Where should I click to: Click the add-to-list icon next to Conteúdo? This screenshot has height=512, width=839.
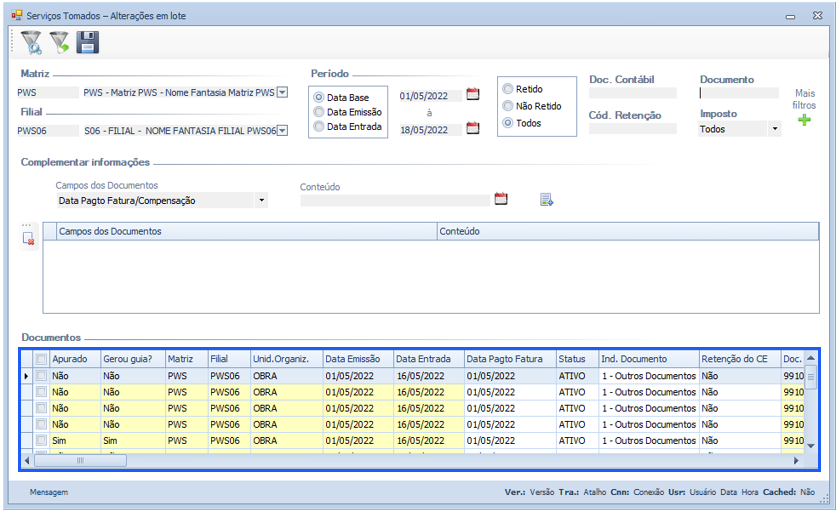(546, 200)
